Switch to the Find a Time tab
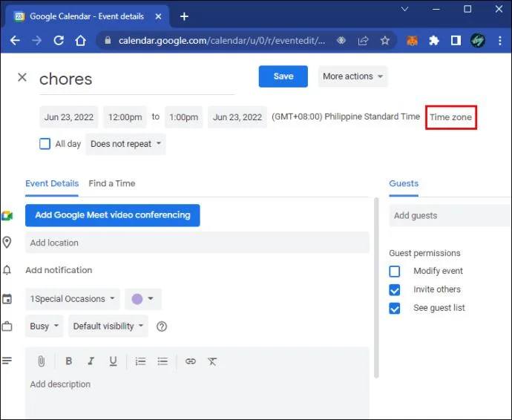The height and width of the screenshot is (420, 512). pos(112,183)
